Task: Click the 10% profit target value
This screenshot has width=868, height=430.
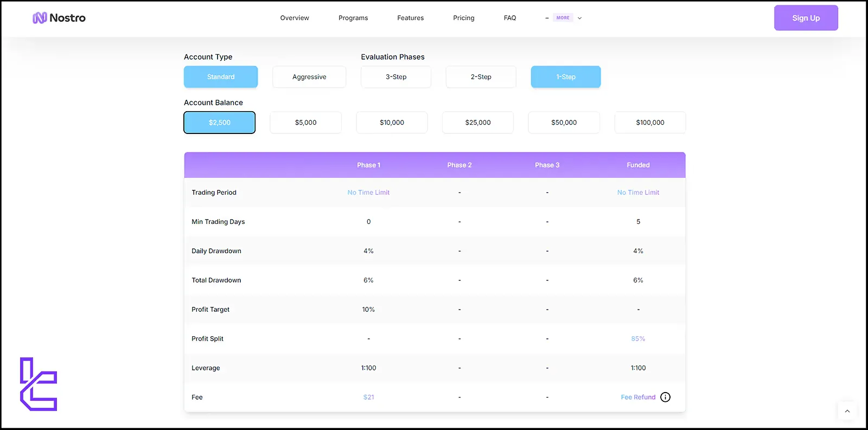Action: click(368, 310)
